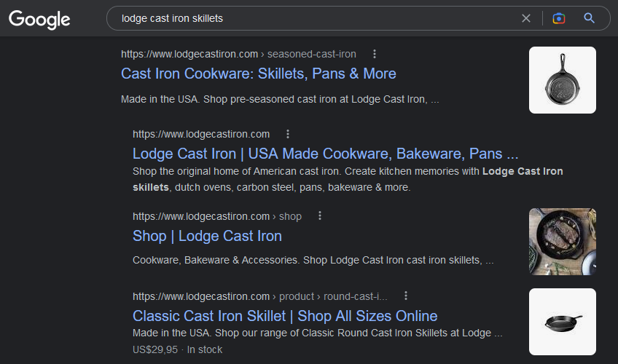Screen dimensions: 618x364
Task: Click the seasoned-cast-iron result URL
Action: pos(238,54)
